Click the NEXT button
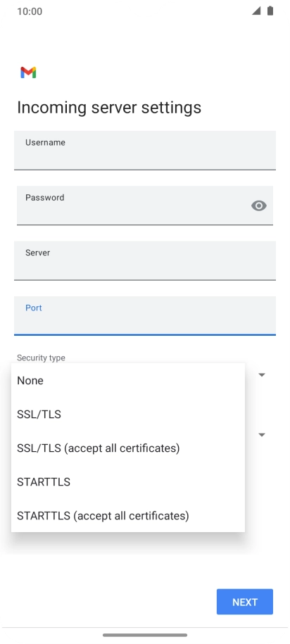Screen dimensions: 290x644 coord(245,602)
